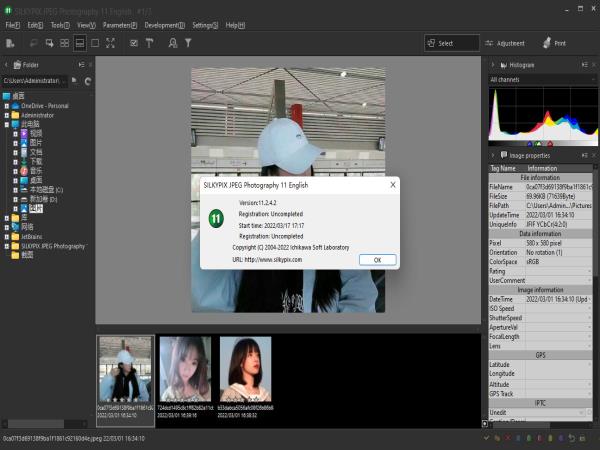Click the white checkmark status bar icon

coord(486,438)
